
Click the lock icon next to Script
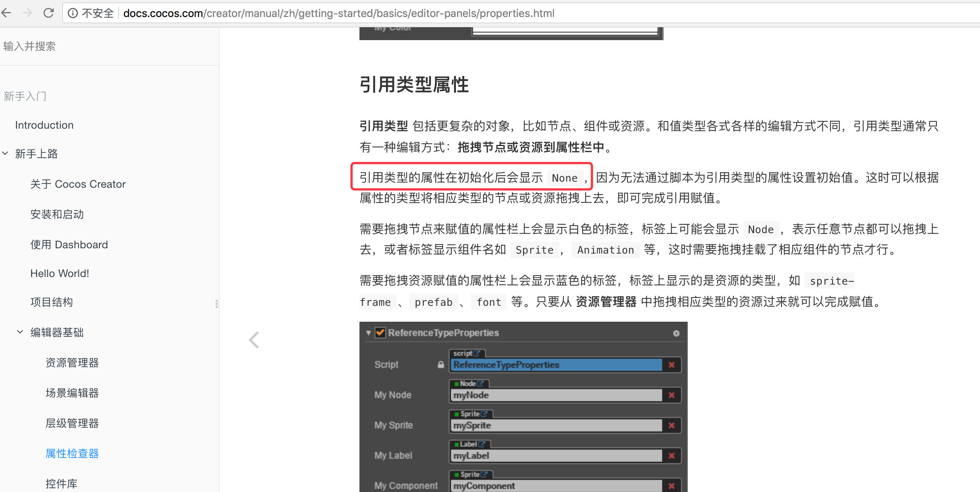440,364
